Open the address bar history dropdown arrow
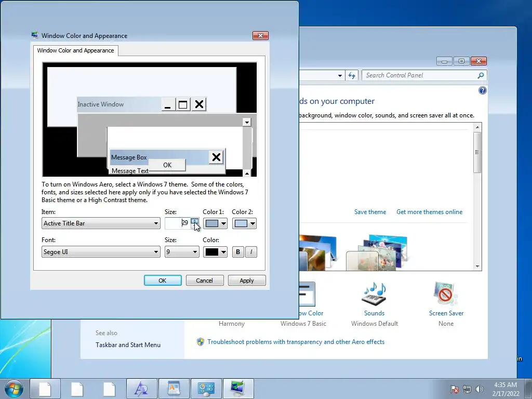This screenshot has width=532, height=399. 340,76
